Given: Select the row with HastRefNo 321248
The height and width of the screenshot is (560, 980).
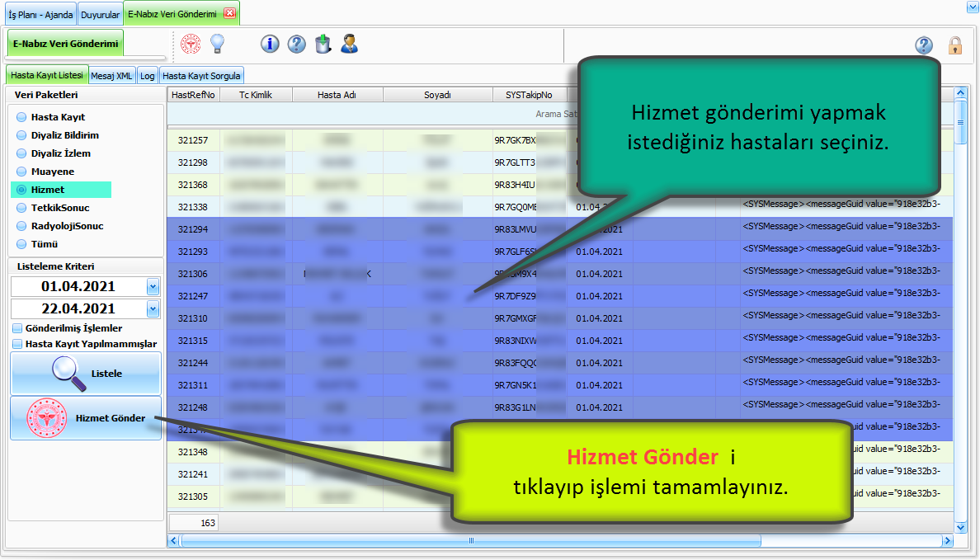Looking at the screenshot, I should coord(560,407).
